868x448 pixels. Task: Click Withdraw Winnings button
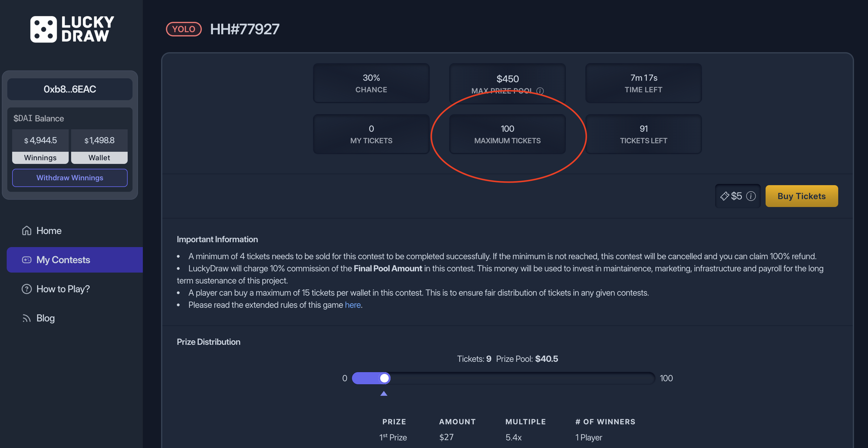(x=70, y=178)
